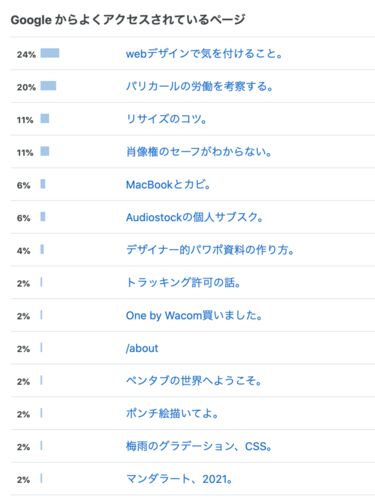Click the 20% percentage bar

[x=48, y=86]
